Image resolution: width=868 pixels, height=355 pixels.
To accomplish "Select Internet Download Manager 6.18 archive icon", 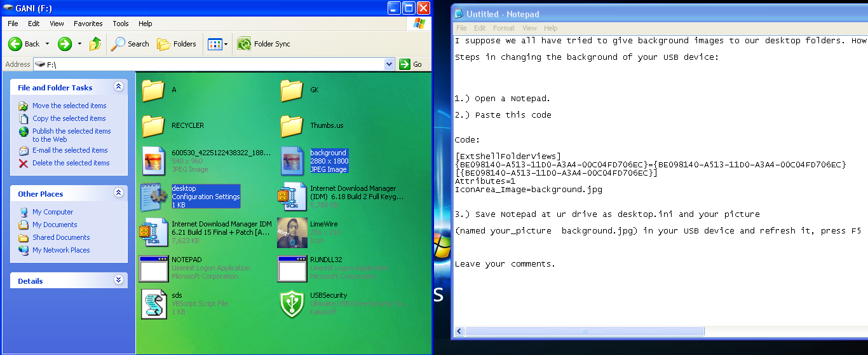I will [291, 197].
